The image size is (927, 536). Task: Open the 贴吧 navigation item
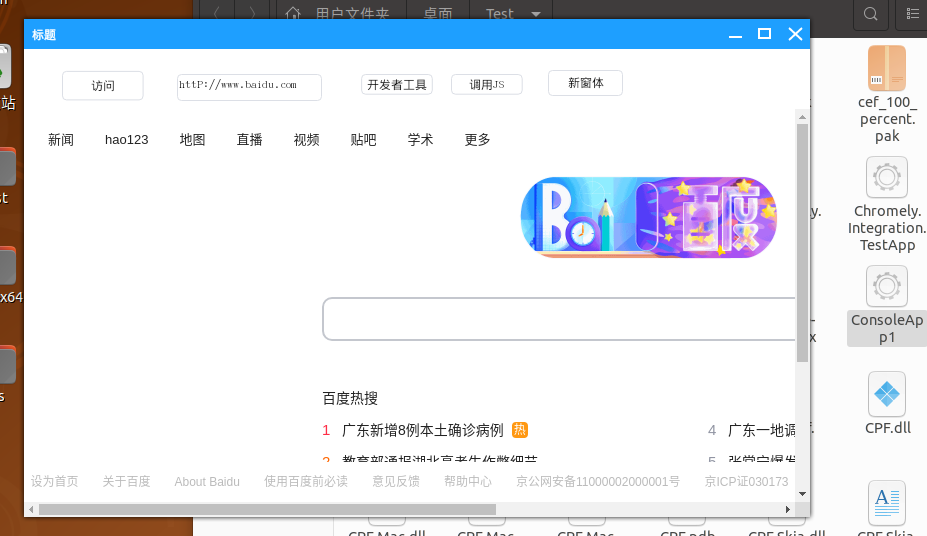tap(364, 140)
